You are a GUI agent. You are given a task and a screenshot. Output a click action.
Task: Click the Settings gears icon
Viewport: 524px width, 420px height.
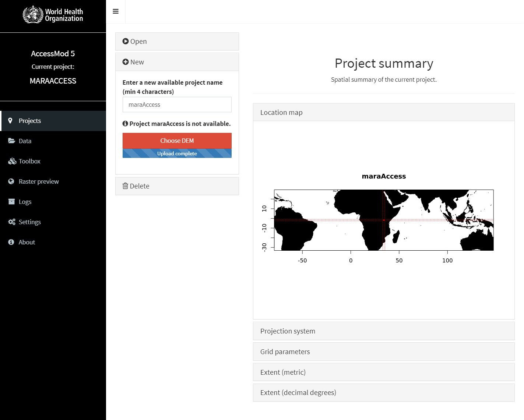coord(12,222)
